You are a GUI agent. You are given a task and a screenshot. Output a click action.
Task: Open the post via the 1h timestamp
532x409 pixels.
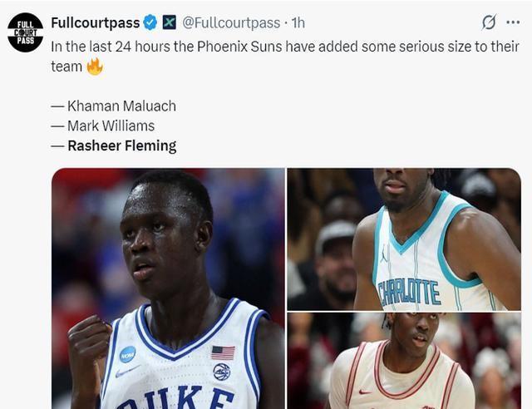pyautogui.click(x=298, y=23)
